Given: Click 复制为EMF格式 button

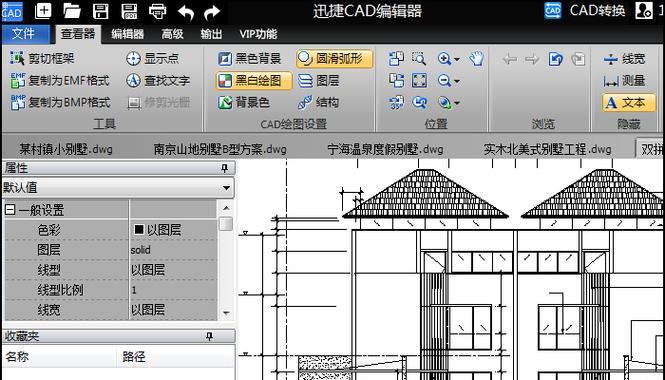Looking at the screenshot, I should 60,80.
